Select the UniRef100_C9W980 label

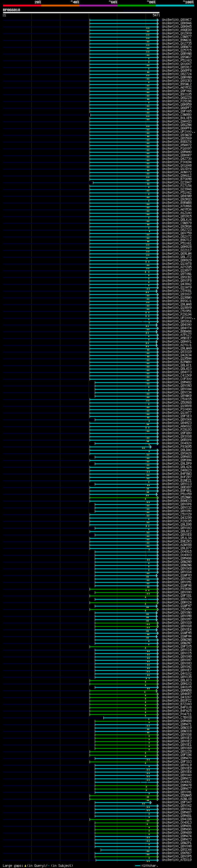tap(177, 115)
